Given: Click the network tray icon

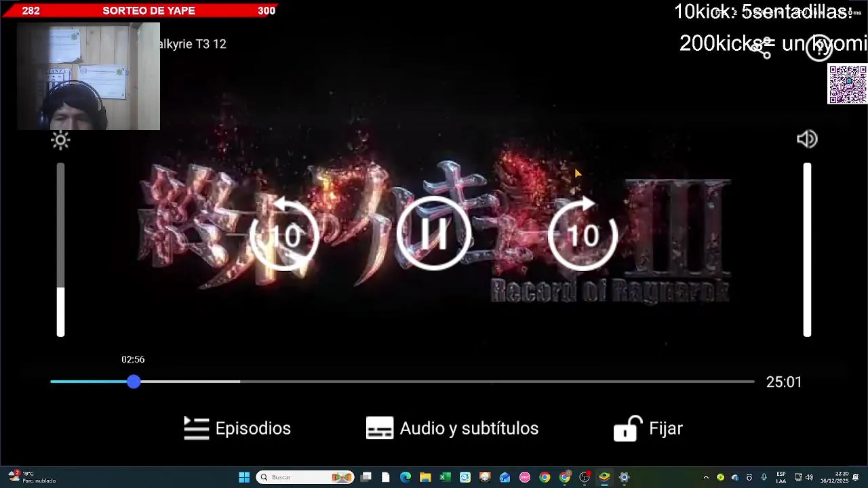Looking at the screenshot, I should (798, 477).
